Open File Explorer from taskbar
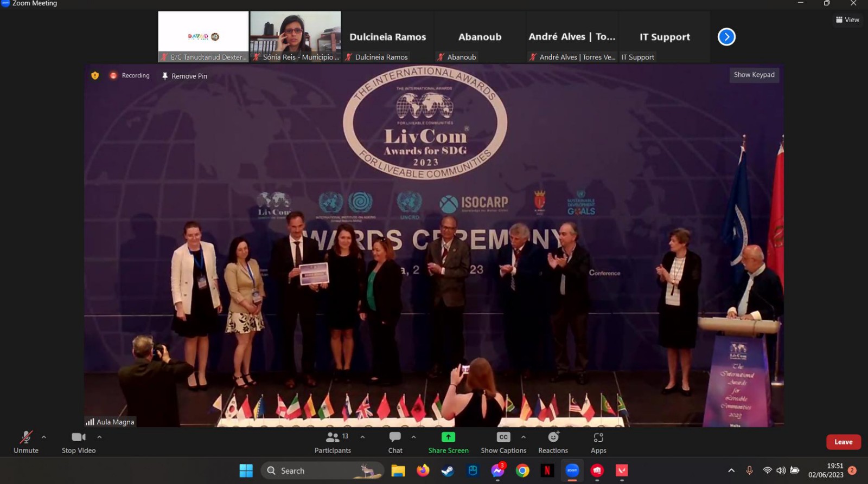The width and height of the screenshot is (868, 484). [x=398, y=470]
